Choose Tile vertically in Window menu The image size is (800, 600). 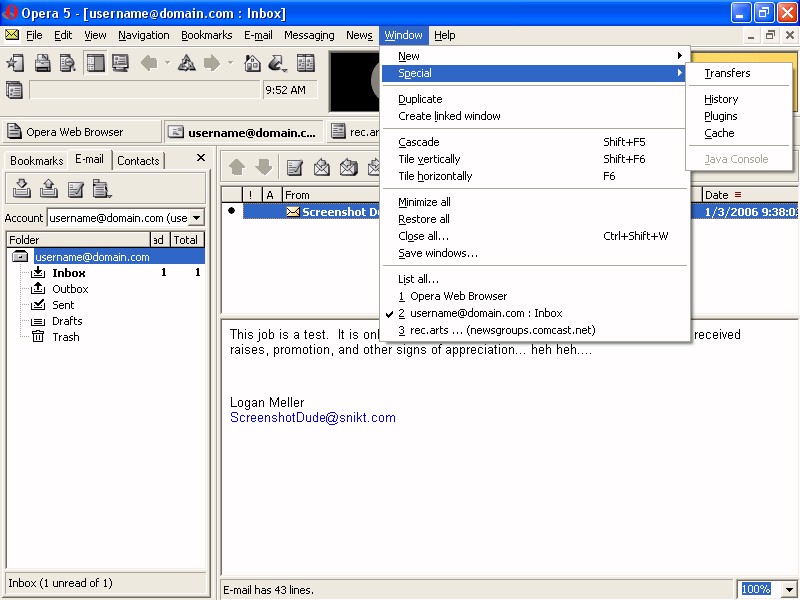pyautogui.click(x=535, y=159)
